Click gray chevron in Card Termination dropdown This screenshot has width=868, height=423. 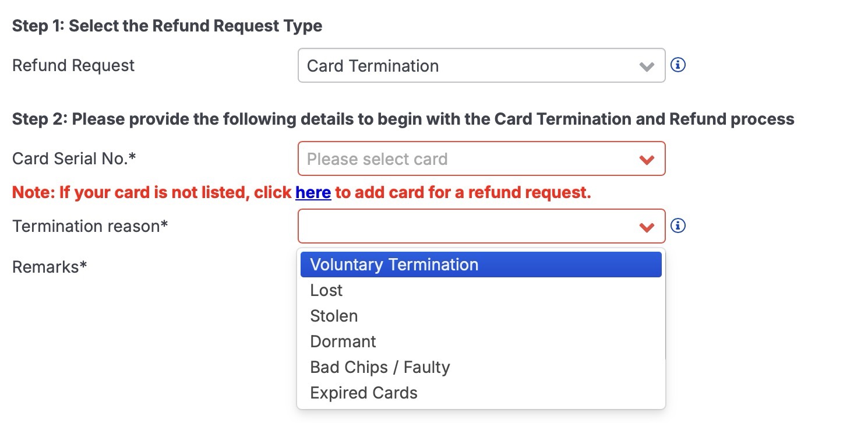coord(647,66)
